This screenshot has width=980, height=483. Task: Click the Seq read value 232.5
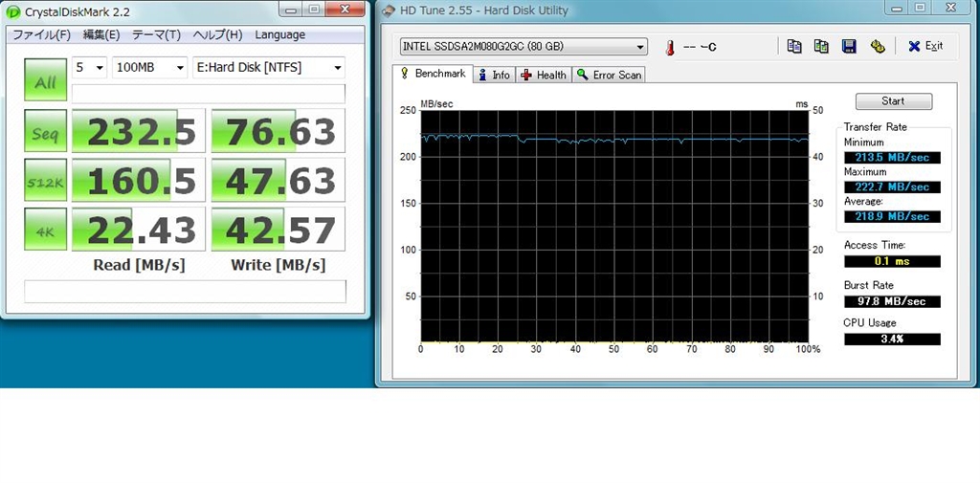tap(138, 131)
